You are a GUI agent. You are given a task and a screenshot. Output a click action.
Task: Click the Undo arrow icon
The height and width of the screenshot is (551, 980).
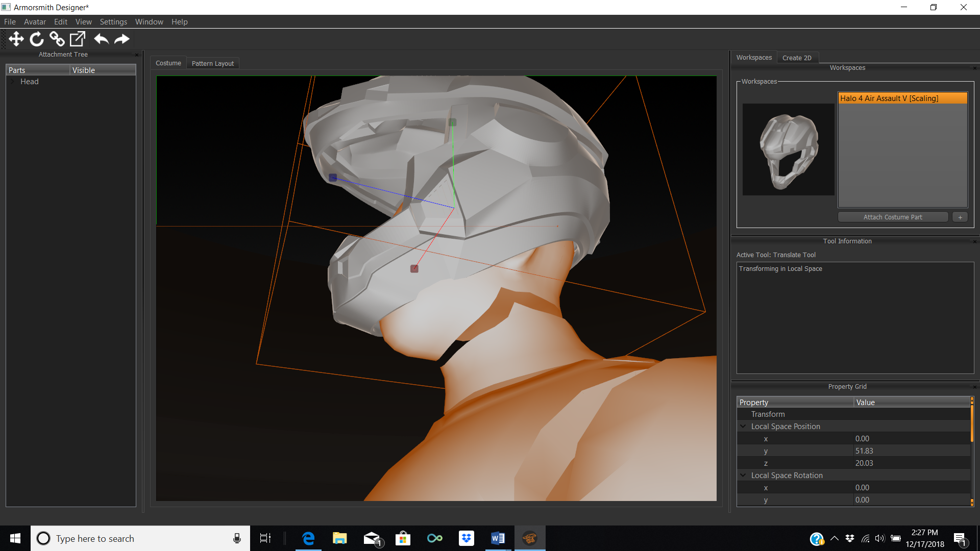(x=101, y=39)
